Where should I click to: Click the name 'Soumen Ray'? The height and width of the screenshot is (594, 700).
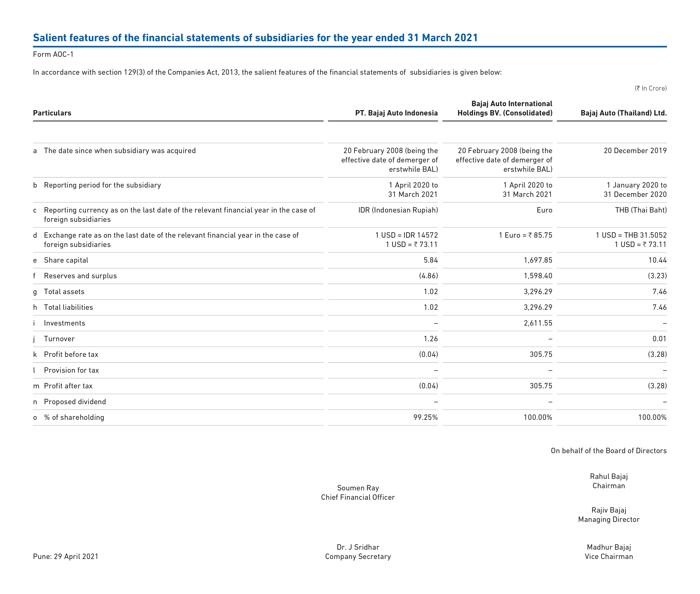point(358,488)
